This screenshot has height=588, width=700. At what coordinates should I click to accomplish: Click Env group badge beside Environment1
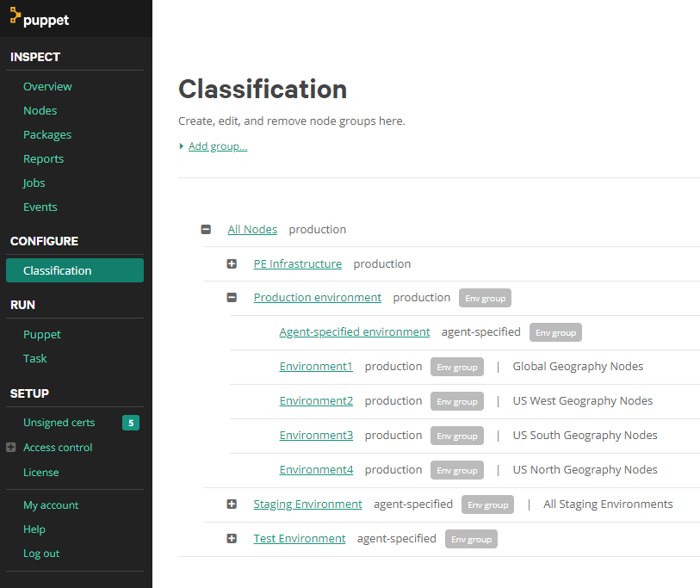click(456, 367)
